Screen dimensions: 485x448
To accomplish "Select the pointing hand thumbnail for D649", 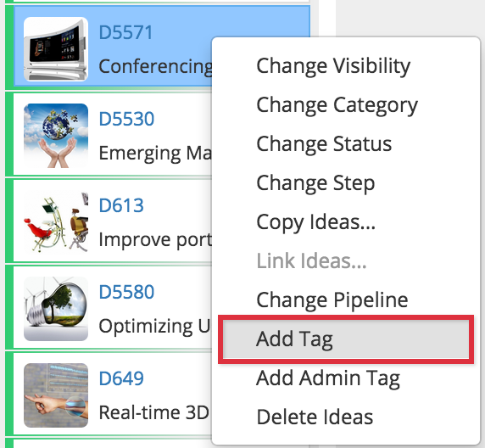I will tap(56, 395).
